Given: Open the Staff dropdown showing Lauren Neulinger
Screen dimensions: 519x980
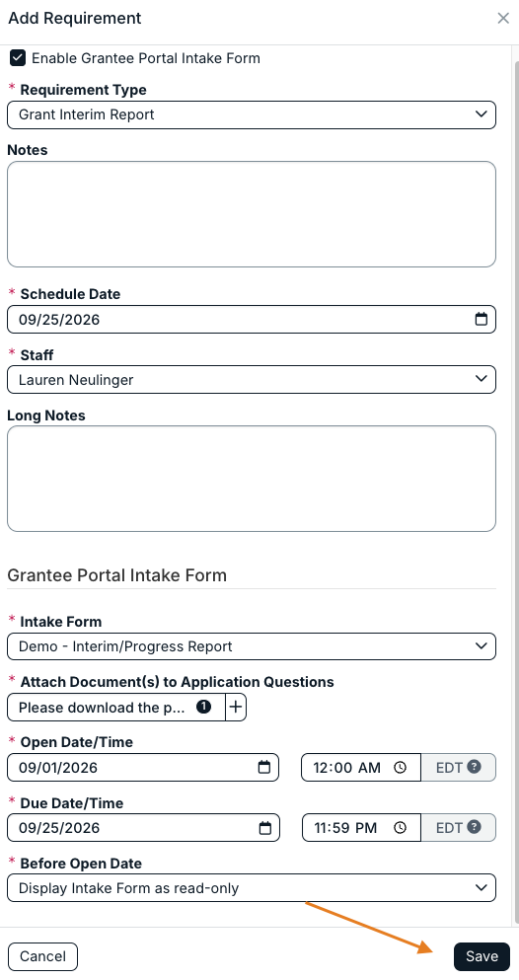Looking at the screenshot, I should click(252, 379).
